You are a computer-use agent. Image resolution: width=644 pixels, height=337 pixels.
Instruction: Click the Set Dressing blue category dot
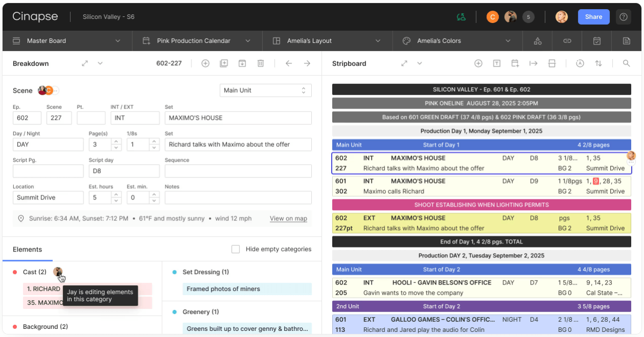(x=175, y=272)
